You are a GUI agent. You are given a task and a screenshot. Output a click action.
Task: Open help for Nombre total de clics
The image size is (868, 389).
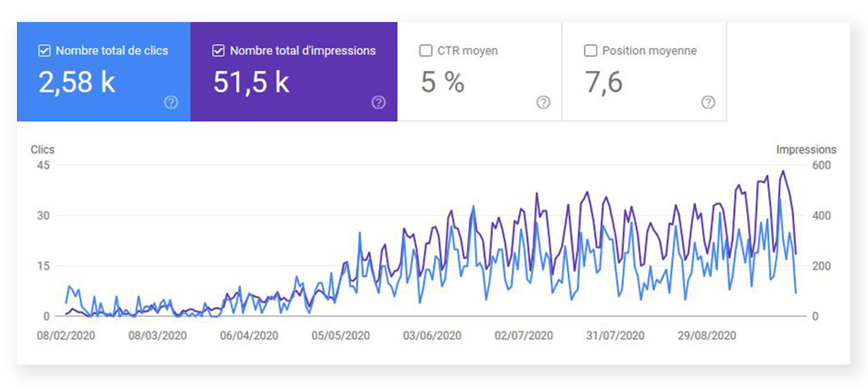coord(171,103)
